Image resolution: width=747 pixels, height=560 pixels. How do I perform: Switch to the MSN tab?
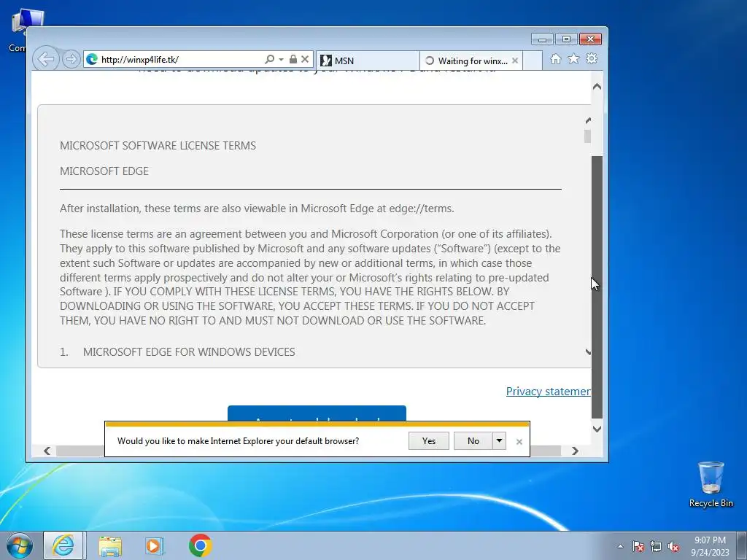pyautogui.click(x=368, y=61)
